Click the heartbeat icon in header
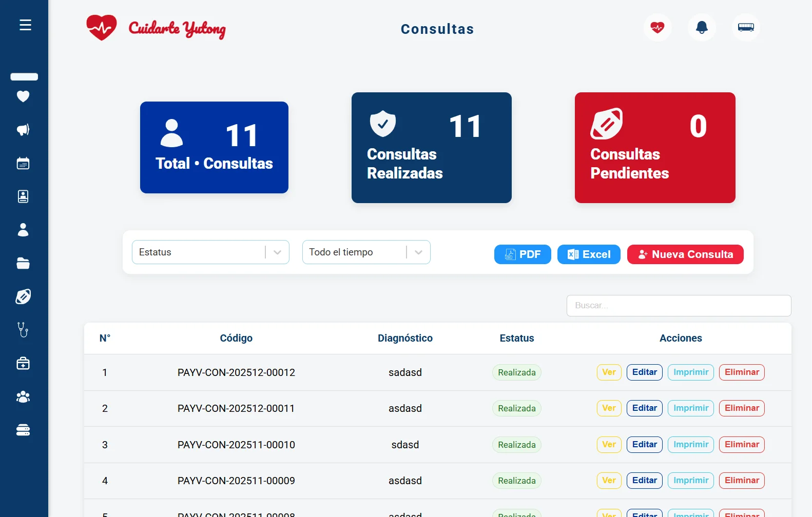This screenshot has height=517, width=812. pos(658,27)
